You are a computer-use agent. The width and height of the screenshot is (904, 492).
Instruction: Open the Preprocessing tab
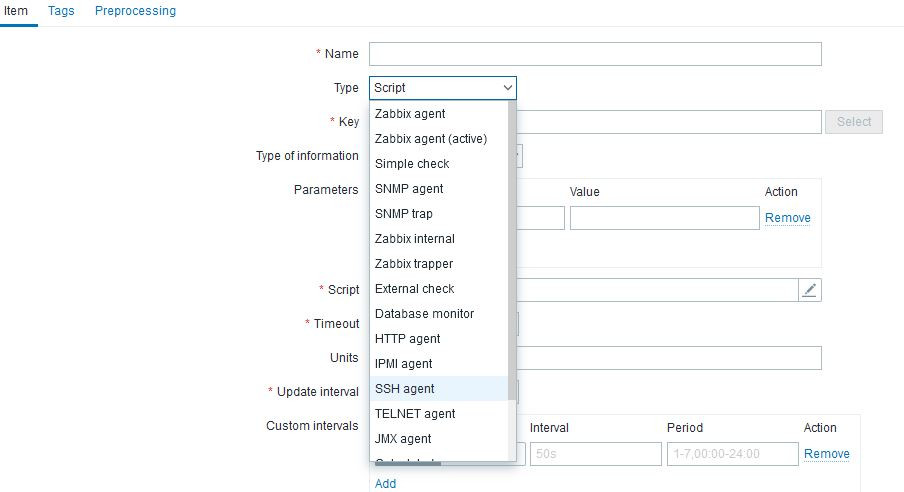point(135,11)
